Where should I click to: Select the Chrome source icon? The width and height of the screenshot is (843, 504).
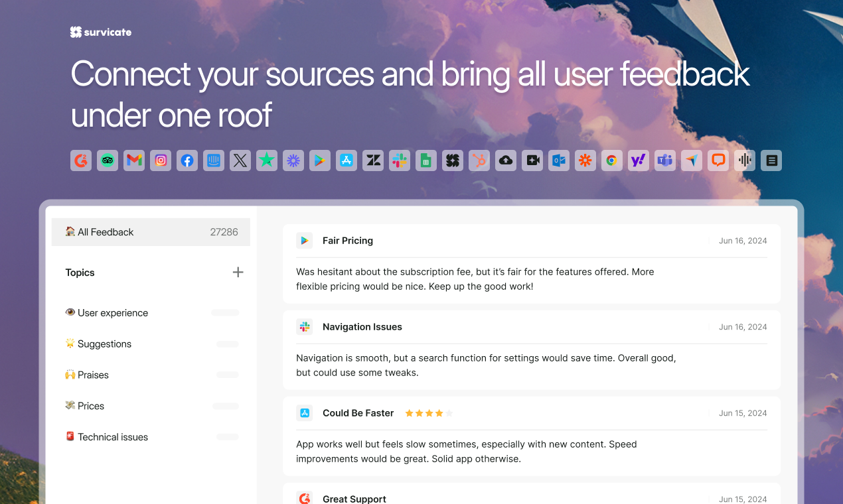coord(612,160)
